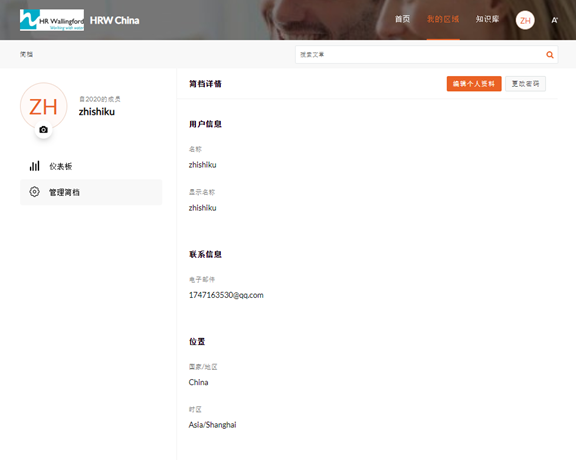Open the ZH user avatar menu

[x=525, y=20]
